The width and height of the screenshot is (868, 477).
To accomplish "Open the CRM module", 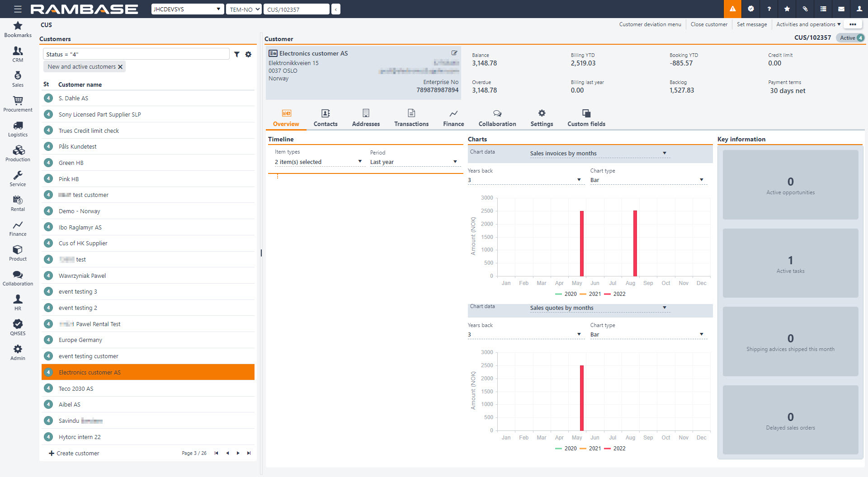I will pos(18,54).
